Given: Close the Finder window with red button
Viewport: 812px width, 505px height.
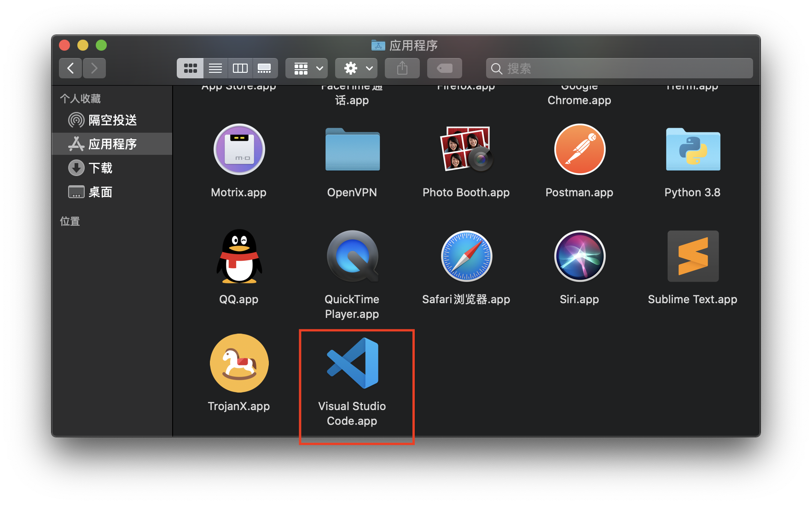Looking at the screenshot, I should pyautogui.click(x=64, y=45).
